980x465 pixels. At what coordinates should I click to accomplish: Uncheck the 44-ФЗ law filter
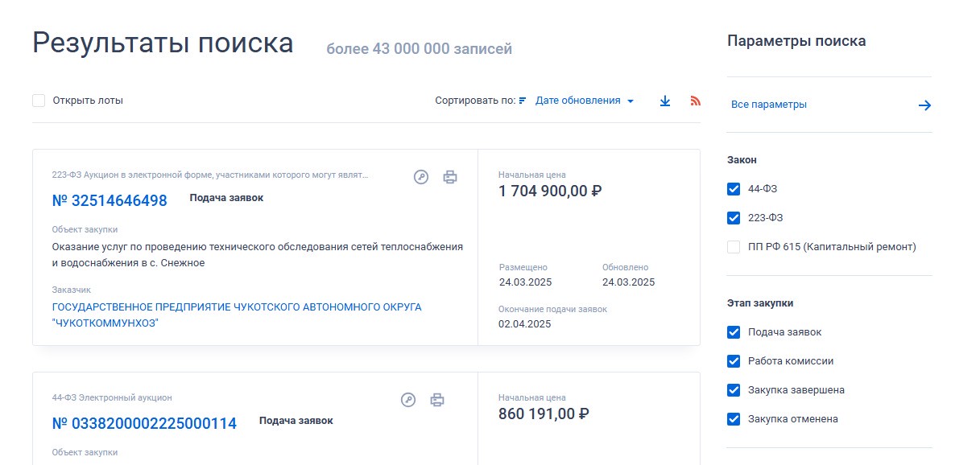pos(734,189)
